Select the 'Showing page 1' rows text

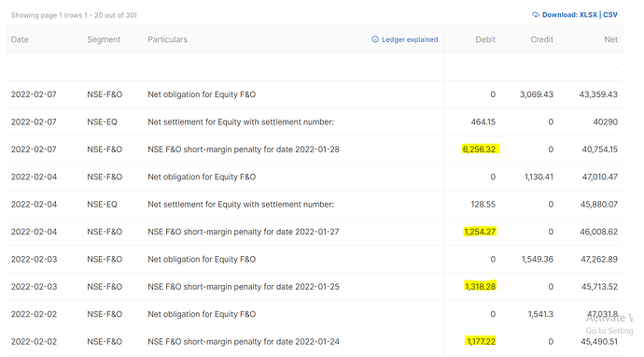click(74, 15)
